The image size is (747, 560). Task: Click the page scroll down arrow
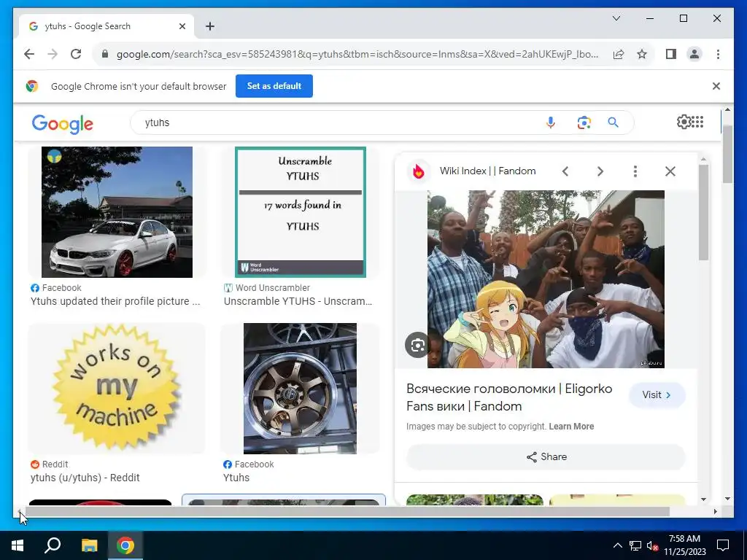click(727, 499)
